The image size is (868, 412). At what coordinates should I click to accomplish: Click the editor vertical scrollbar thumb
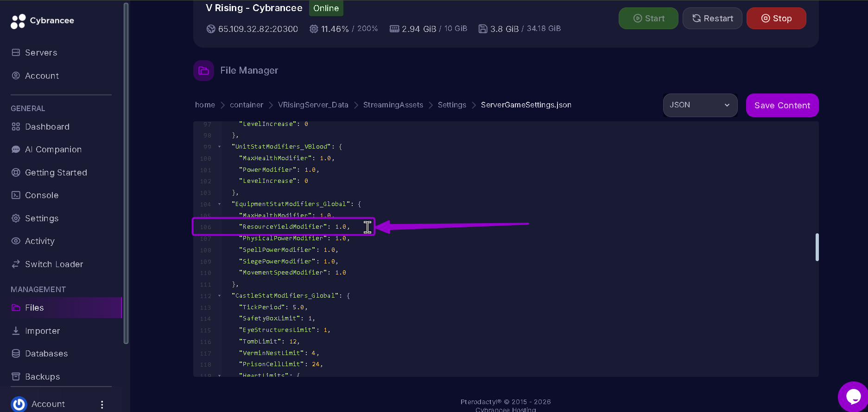tap(817, 247)
